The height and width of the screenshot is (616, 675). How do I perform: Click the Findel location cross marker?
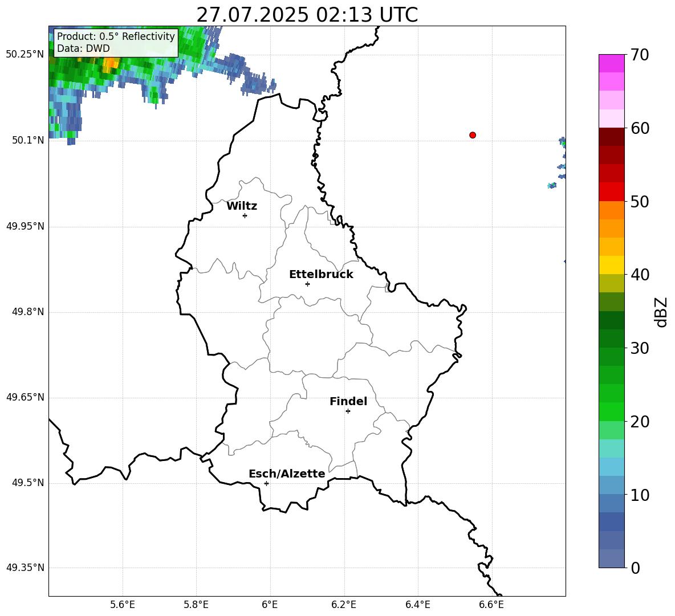348,411
